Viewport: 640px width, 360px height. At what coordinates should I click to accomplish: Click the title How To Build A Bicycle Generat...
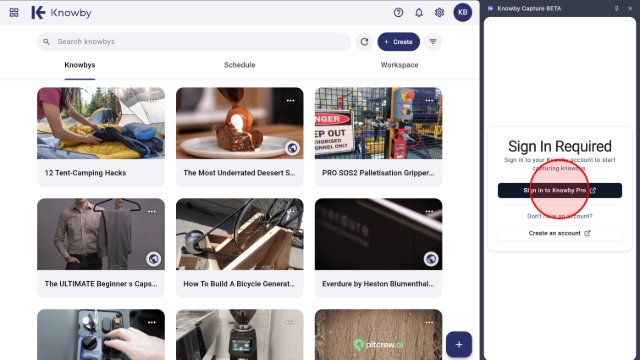pyautogui.click(x=239, y=284)
